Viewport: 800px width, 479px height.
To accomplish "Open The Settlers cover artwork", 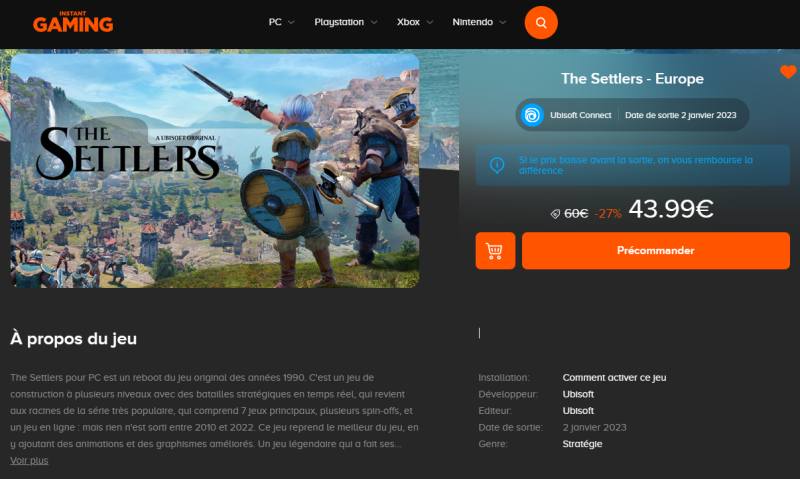I will pyautogui.click(x=215, y=171).
